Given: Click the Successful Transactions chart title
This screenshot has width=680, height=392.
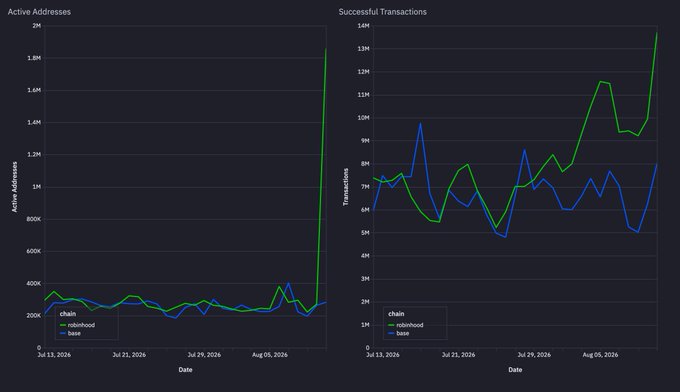Looking at the screenshot, I should (x=382, y=12).
